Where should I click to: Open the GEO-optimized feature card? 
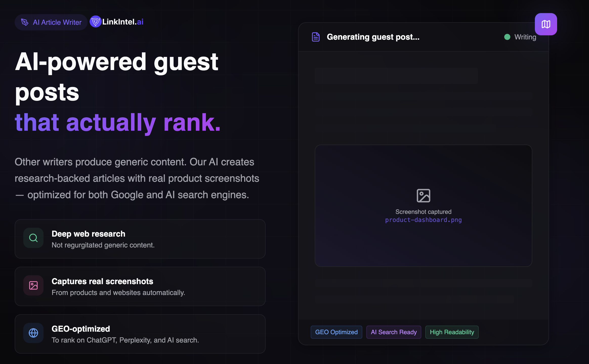coord(140,334)
